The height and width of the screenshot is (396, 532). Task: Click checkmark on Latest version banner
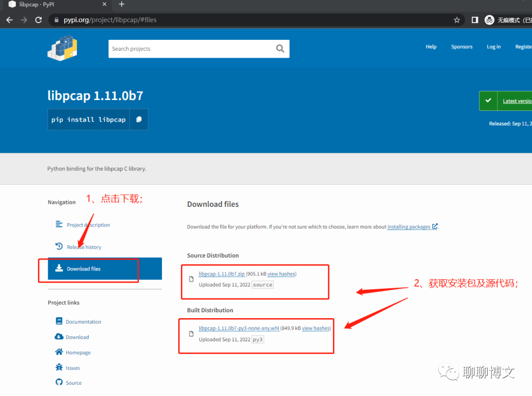coord(488,100)
